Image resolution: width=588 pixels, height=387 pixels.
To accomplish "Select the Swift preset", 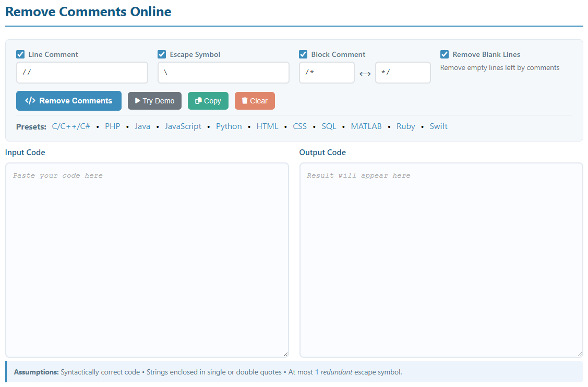I will pos(438,126).
